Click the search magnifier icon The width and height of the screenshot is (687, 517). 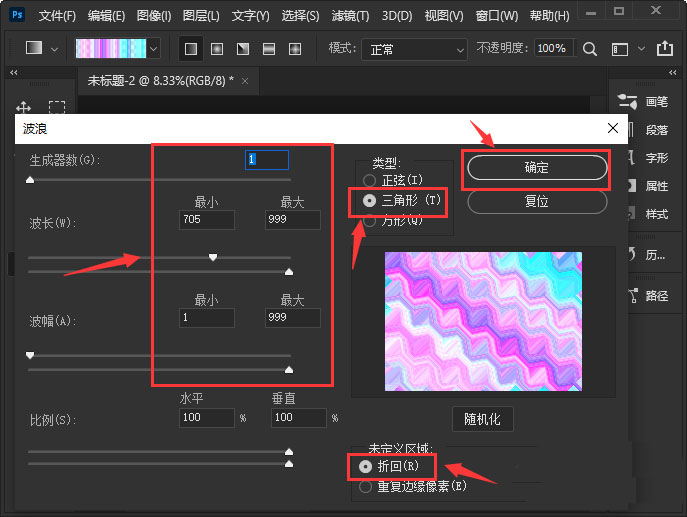tap(590, 49)
